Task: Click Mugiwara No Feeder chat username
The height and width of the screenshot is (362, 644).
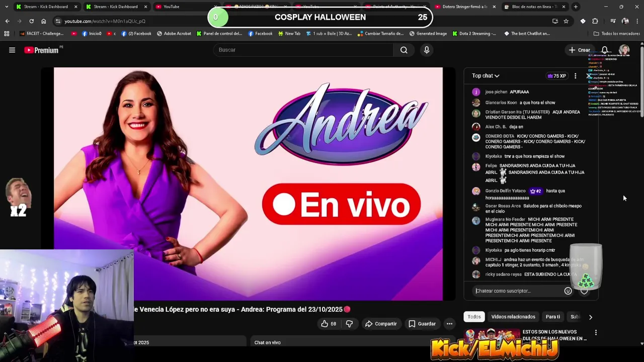Action: click(x=505, y=220)
